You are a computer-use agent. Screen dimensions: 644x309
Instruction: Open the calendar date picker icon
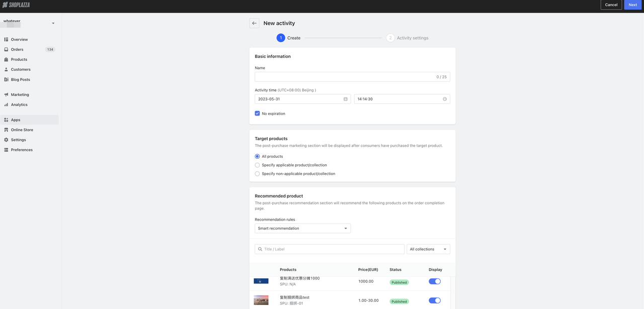tap(346, 99)
